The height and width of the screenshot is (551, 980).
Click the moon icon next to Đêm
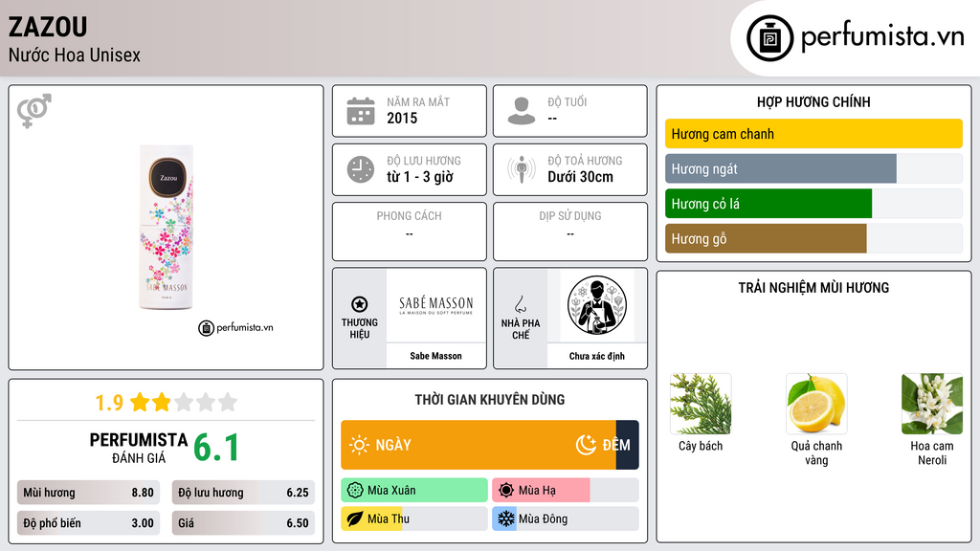[586, 445]
